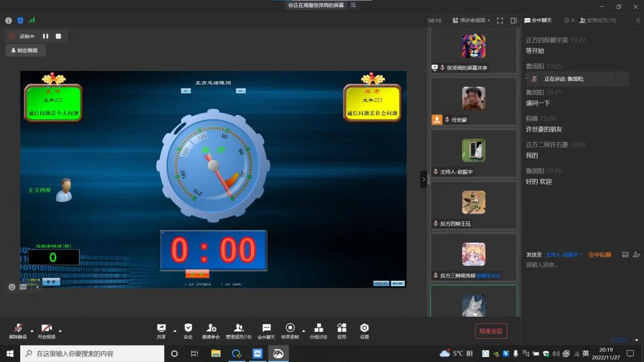Click the network signal strength icon
This screenshot has height=362, width=644.
pyautogui.click(x=32, y=20)
